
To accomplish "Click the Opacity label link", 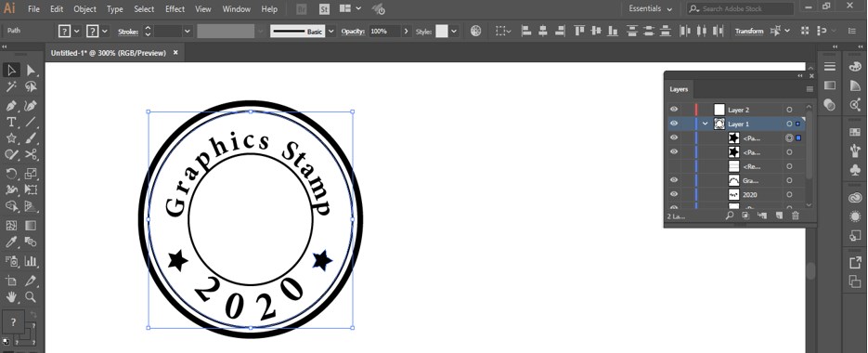I will click(x=353, y=32).
